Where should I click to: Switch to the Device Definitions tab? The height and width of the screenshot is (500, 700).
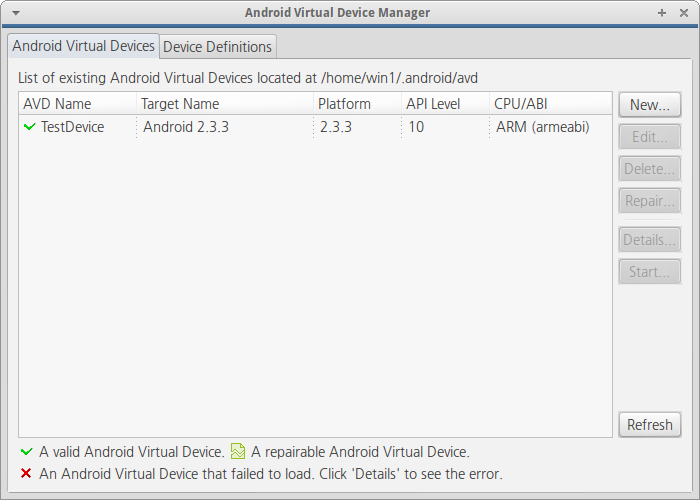click(217, 47)
